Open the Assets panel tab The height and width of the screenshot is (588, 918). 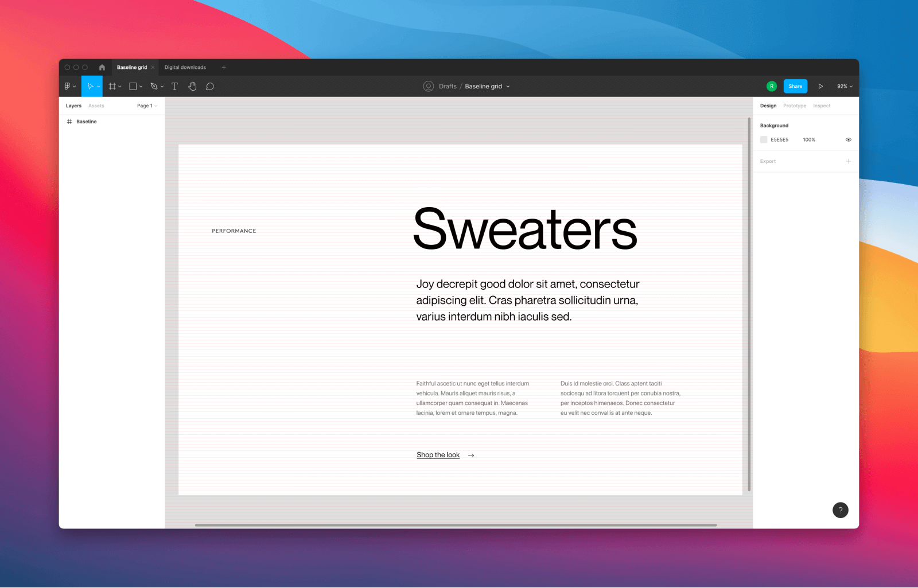pos(96,106)
